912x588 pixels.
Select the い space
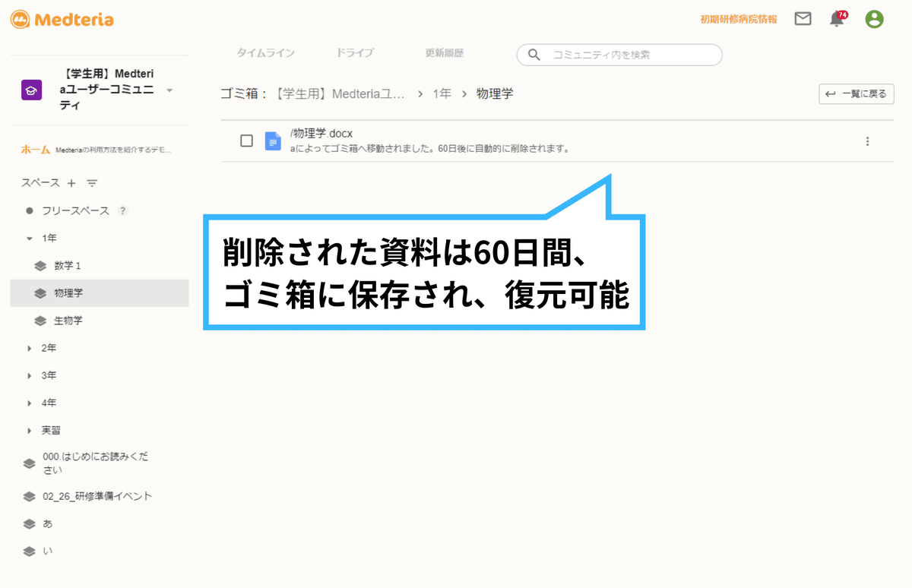click(x=48, y=552)
